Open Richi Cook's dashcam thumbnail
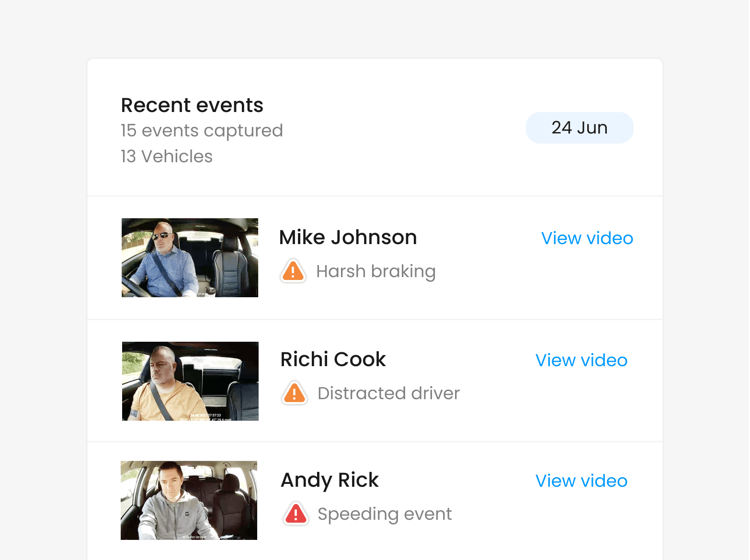The image size is (750, 560). click(x=190, y=381)
